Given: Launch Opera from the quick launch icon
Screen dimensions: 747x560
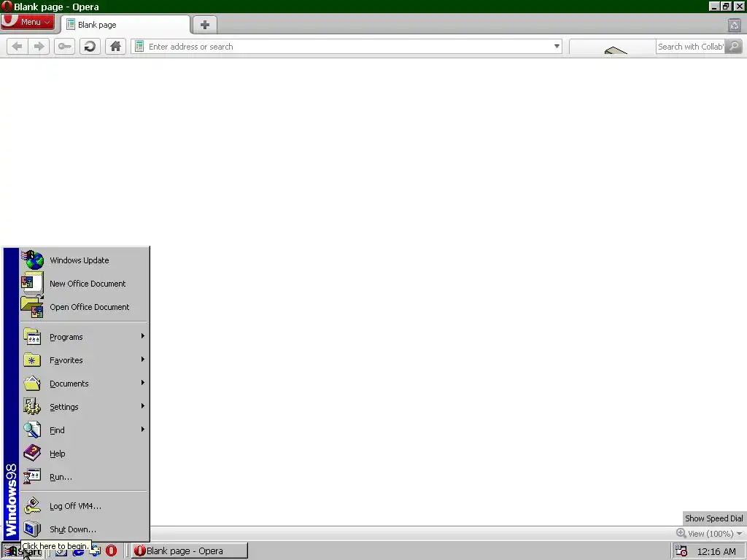Looking at the screenshot, I should [x=111, y=551].
